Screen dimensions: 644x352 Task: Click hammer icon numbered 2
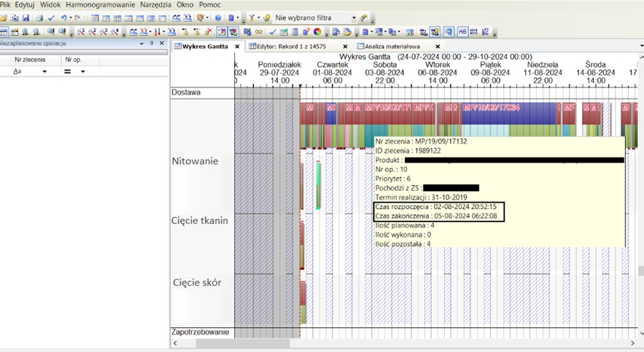92,31
